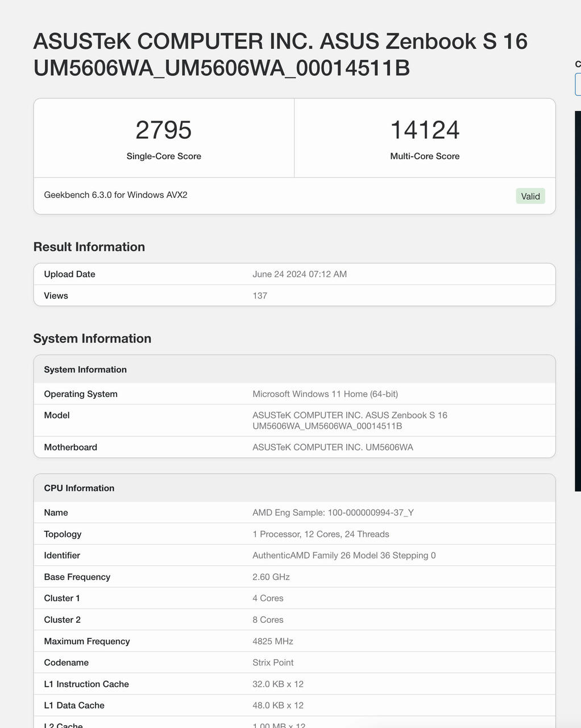Click the large "System Information" section heading

(93, 338)
